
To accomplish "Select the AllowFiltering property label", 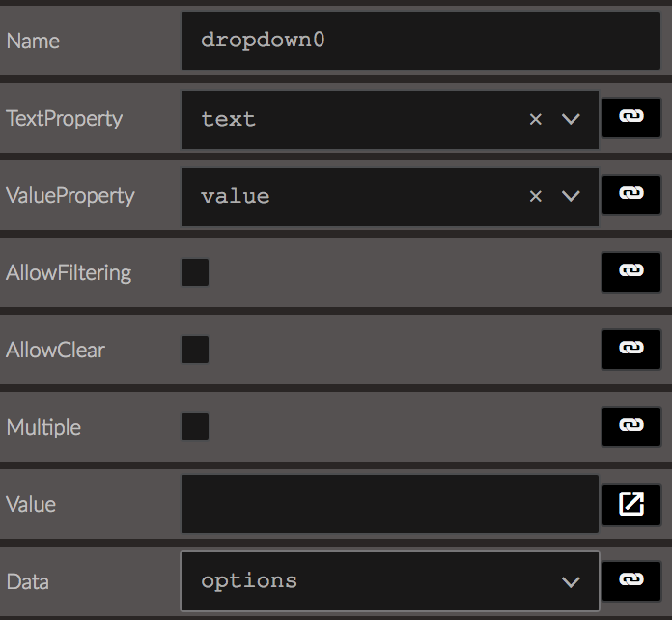I will click(x=69, y=273).
